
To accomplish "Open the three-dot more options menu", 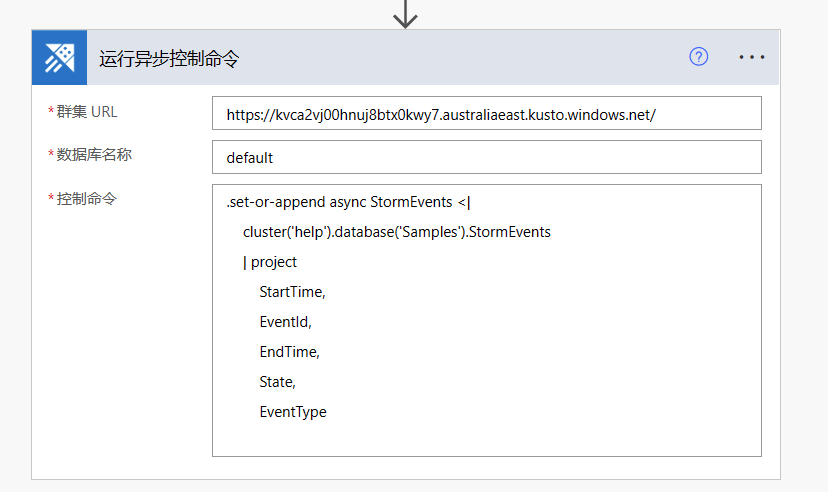I will [x=751, y=57].
